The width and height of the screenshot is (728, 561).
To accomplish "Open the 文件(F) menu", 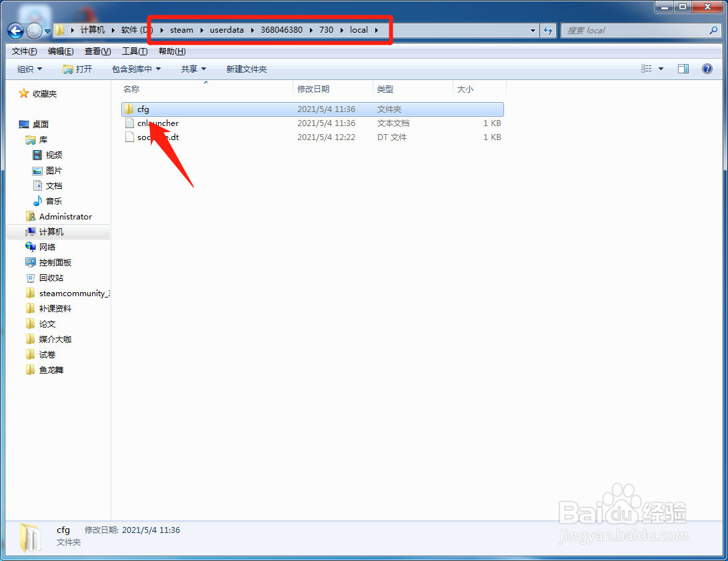I will coord(24,51).
